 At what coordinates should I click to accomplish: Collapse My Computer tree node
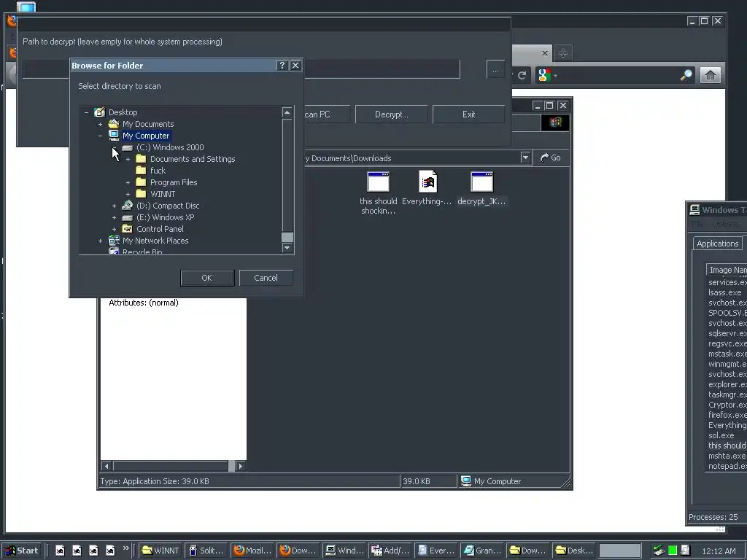[100, 136]
